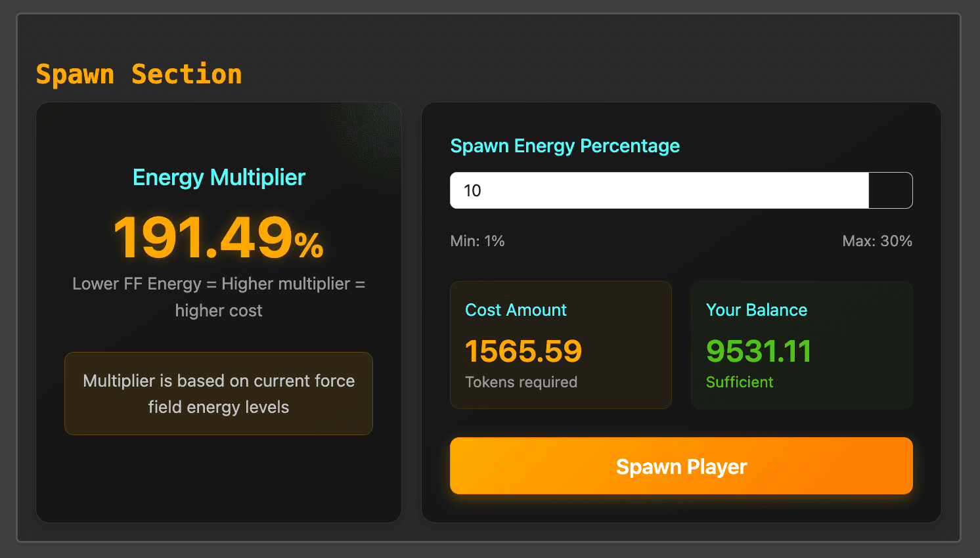Click the Lower FF Energy description text
This screenshot has width=980, height=558.
point(219,297)
